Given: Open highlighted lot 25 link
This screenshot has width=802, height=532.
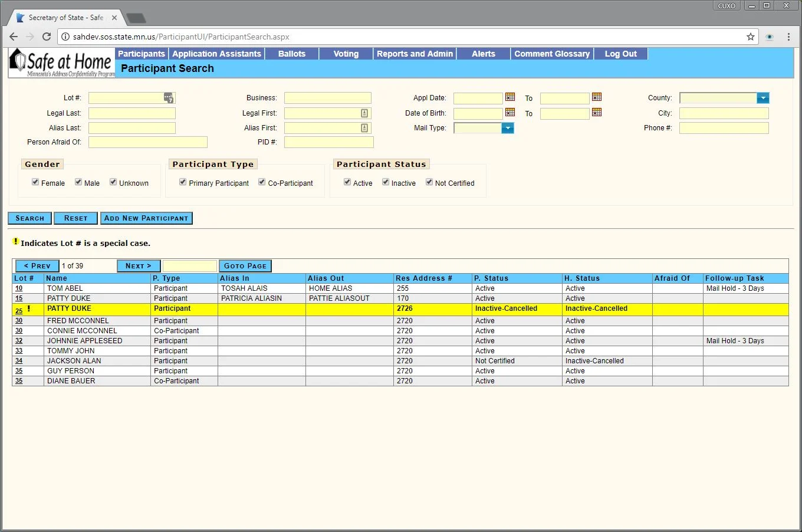Looking at the screenshot, I should click(19, 311).
